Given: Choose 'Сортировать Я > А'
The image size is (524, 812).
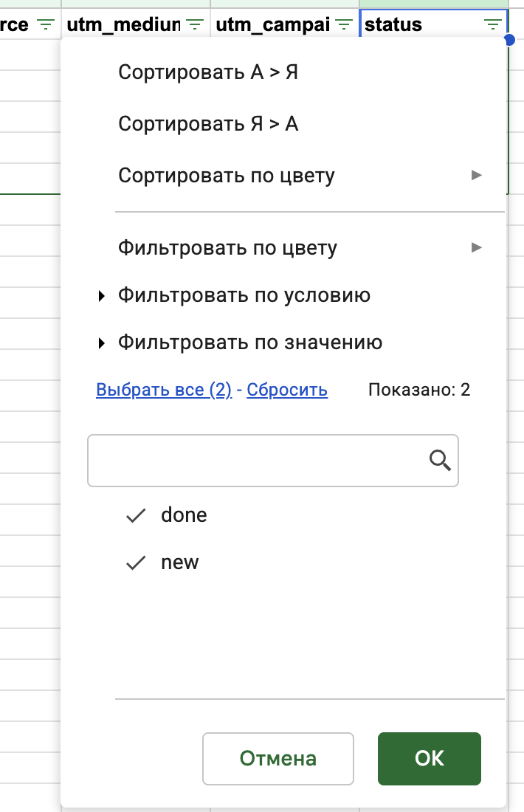Looking at the screenshot, I should tap(208, 124).
